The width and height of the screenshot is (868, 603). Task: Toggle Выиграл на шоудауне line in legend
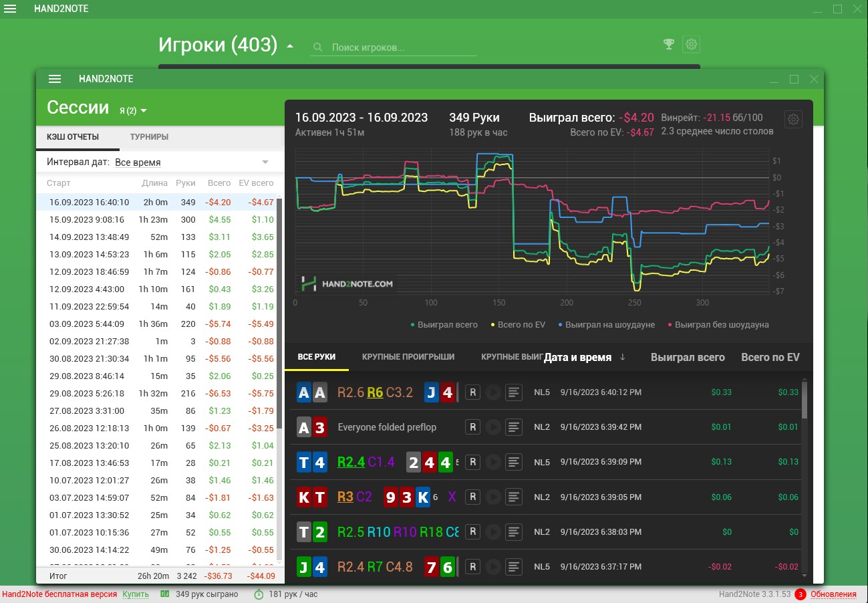[607, 325]
